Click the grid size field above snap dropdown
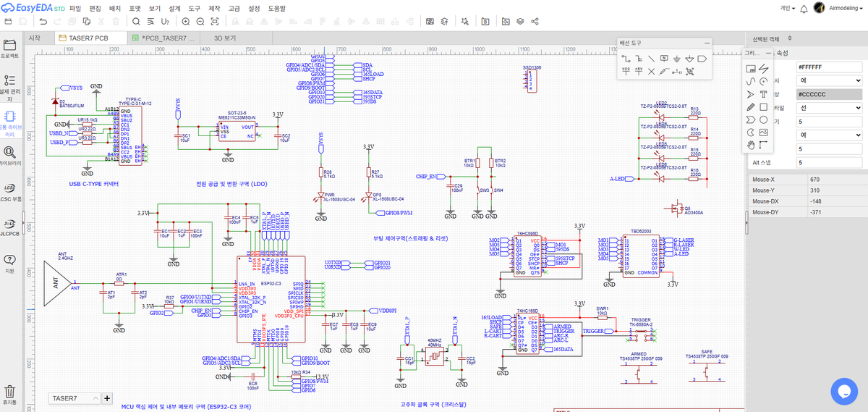868x412 pixels. tap(829, 122)
